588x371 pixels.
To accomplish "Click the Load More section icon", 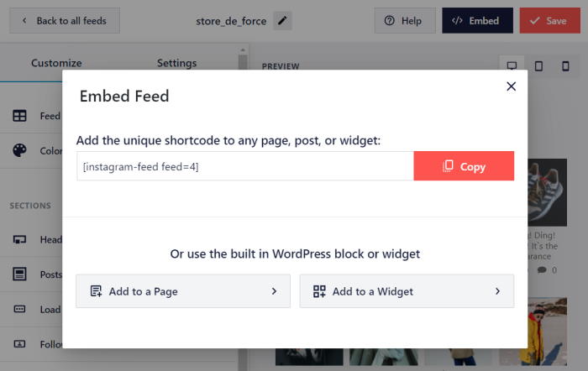I will 20,309.
